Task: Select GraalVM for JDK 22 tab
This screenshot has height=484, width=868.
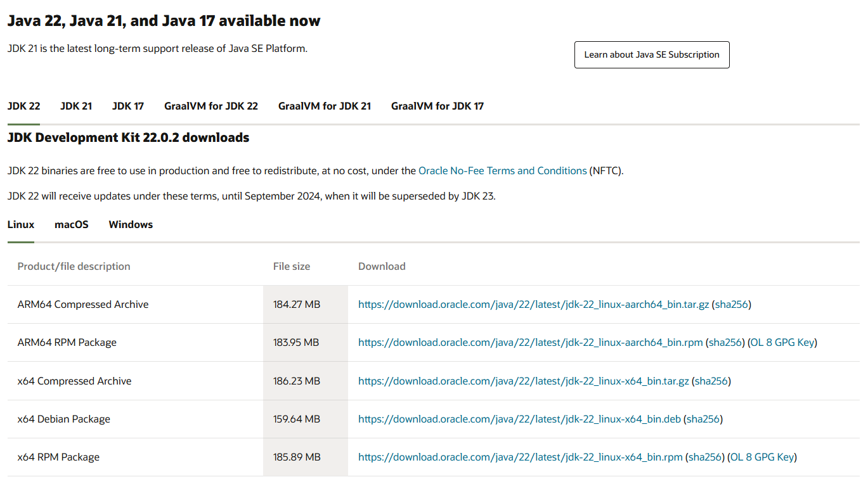Action: click(211, 106)
